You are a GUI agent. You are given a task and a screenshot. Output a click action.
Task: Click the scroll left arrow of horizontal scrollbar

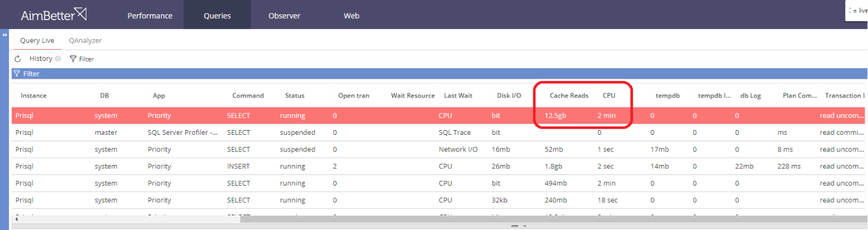[16, 219]
